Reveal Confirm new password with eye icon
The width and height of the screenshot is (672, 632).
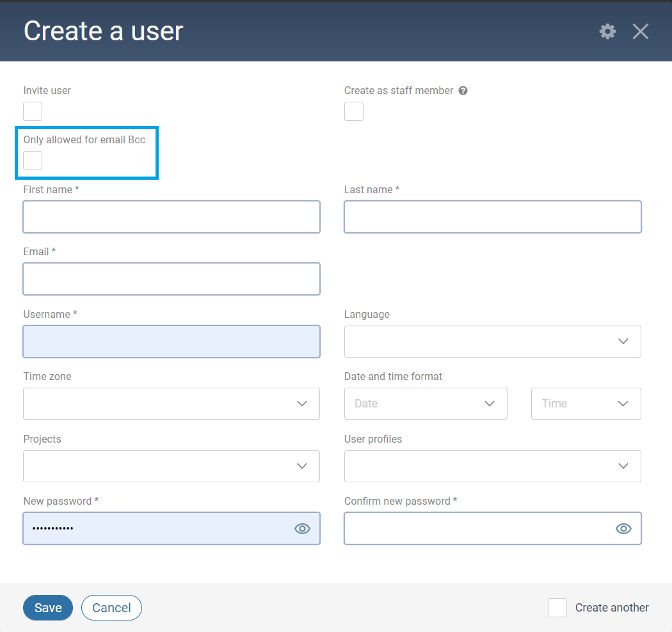[x=623, y=528]
